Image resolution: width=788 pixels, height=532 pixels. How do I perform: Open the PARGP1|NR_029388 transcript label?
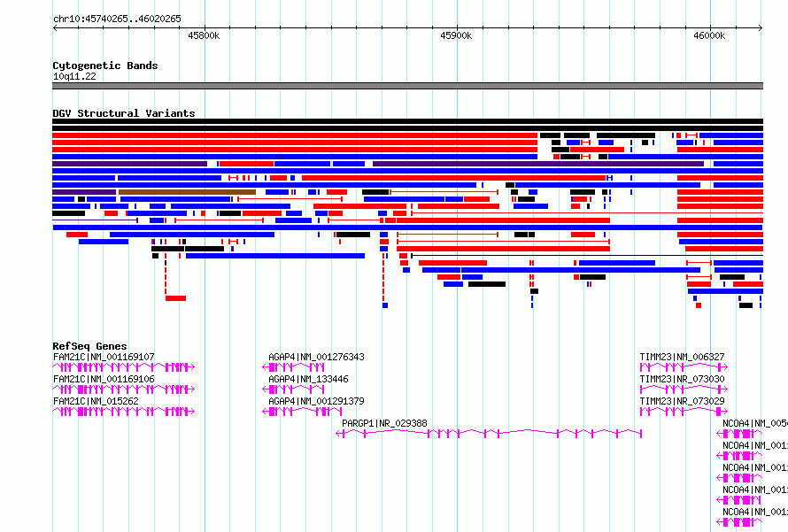(x=384, y=423)
